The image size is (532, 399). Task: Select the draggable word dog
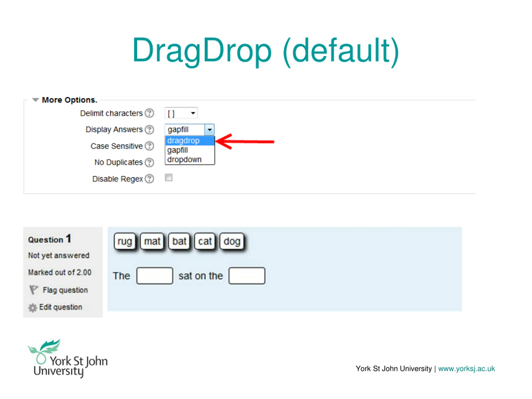pyautogui.click(x=232, y=241)
